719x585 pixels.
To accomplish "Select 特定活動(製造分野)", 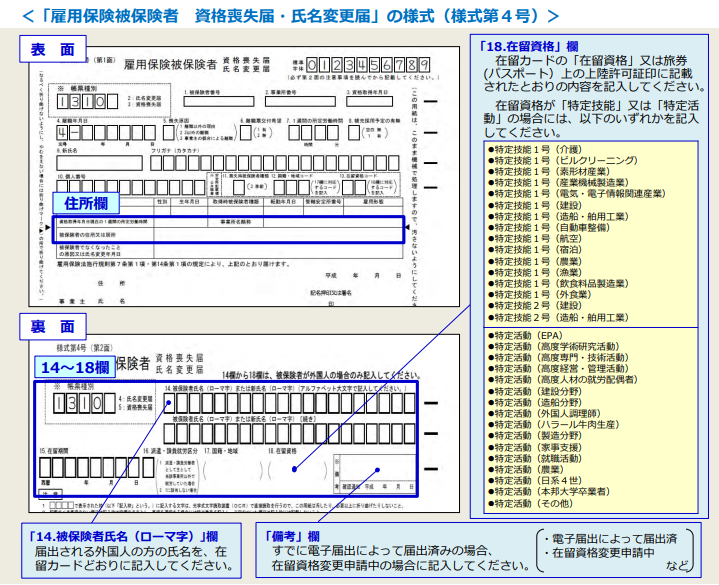I will point(535,435).
